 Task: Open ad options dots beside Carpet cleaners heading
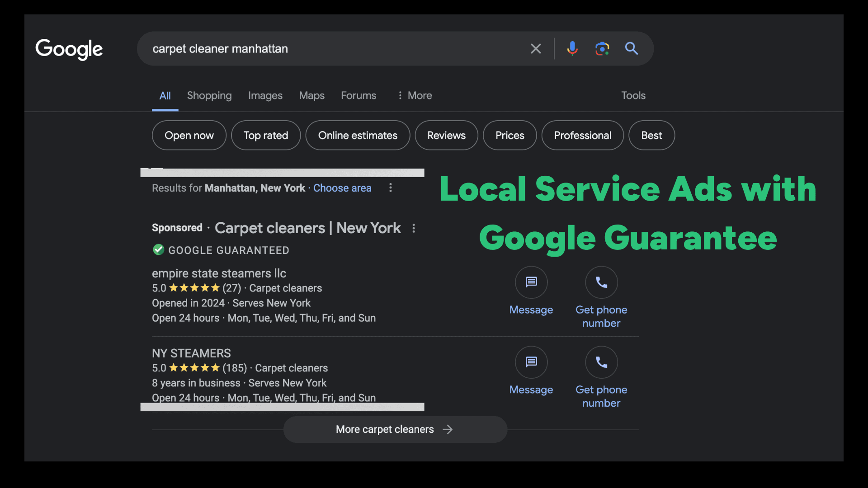click(414, 228)
